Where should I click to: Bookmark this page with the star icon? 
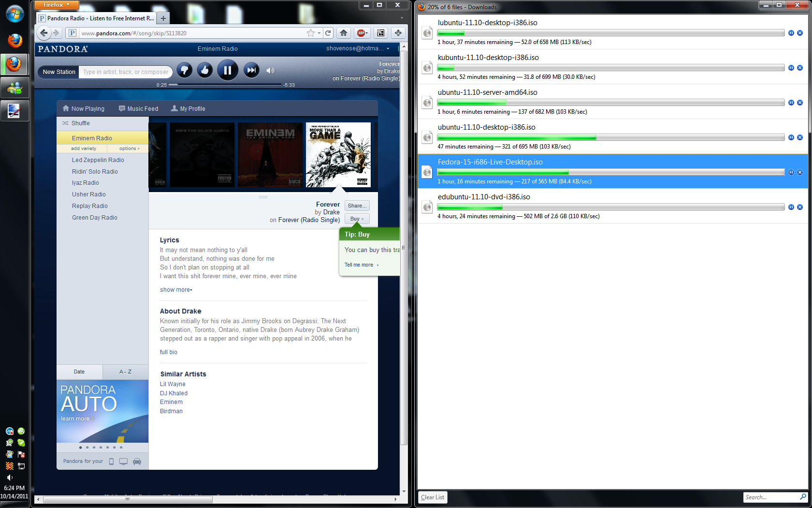[x=311, y=33]
